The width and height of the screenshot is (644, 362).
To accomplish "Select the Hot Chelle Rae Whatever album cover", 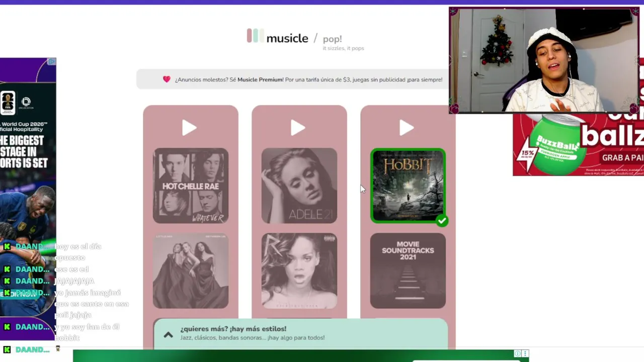I will [191, 186].
